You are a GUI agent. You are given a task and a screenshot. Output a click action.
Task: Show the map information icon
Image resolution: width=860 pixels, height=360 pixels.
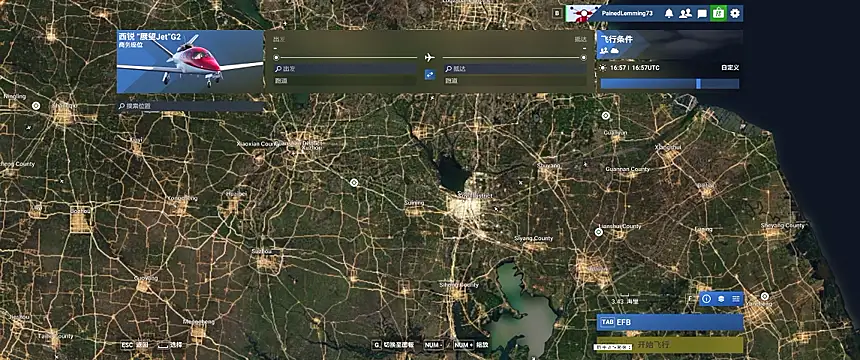click(x=706, y=299)
